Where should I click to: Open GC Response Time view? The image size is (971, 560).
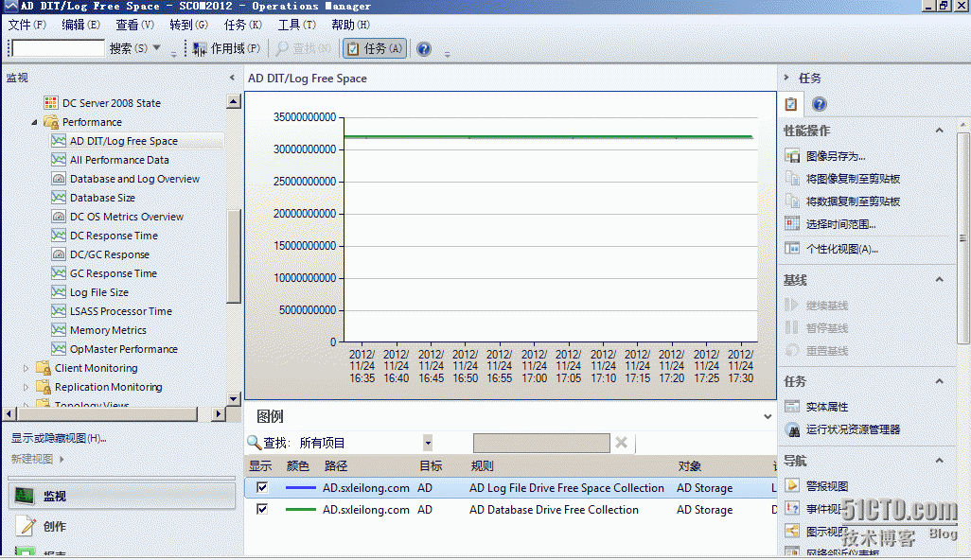tap(114, 273)
